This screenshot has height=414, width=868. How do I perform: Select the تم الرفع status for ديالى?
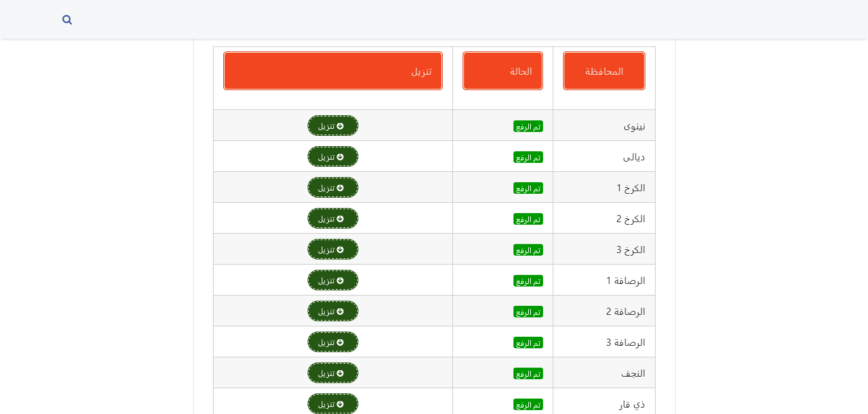[528, 157]
